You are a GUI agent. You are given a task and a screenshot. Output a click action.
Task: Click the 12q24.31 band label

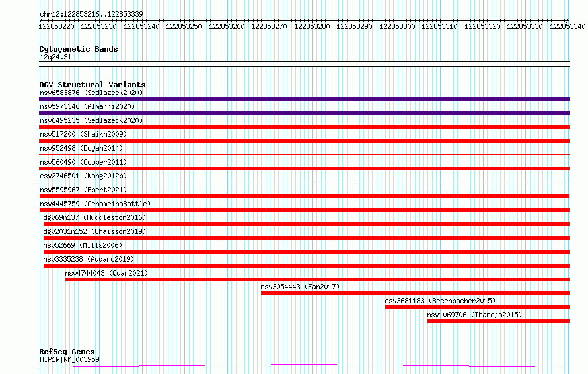point(55,57)
